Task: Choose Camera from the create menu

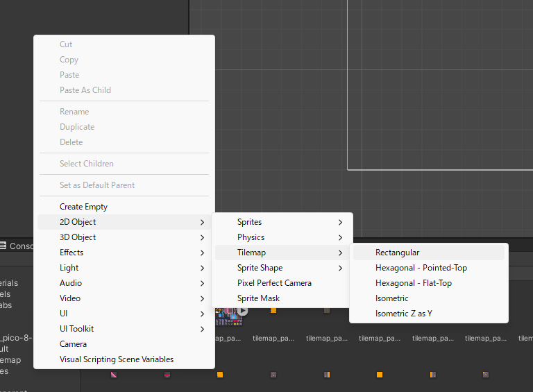Action: point(124,344)
